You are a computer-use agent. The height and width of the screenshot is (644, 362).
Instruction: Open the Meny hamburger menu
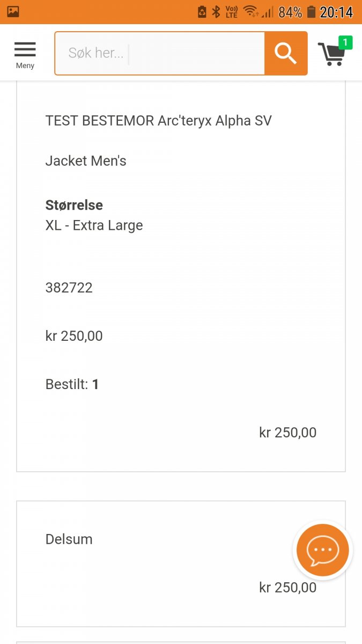[x=25, y=50]
